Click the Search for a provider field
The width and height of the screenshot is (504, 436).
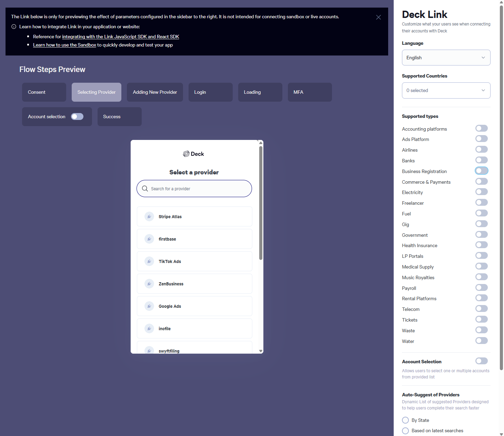tap(194, 189)
